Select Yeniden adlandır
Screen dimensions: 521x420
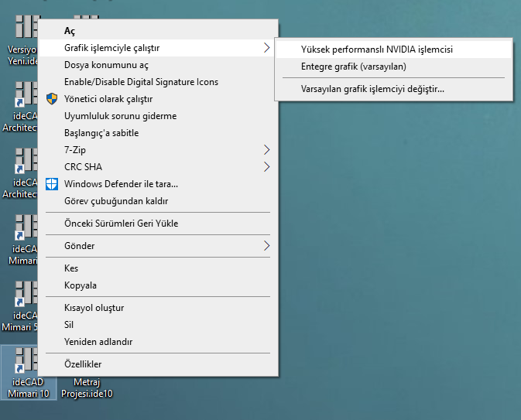(158, 342)
